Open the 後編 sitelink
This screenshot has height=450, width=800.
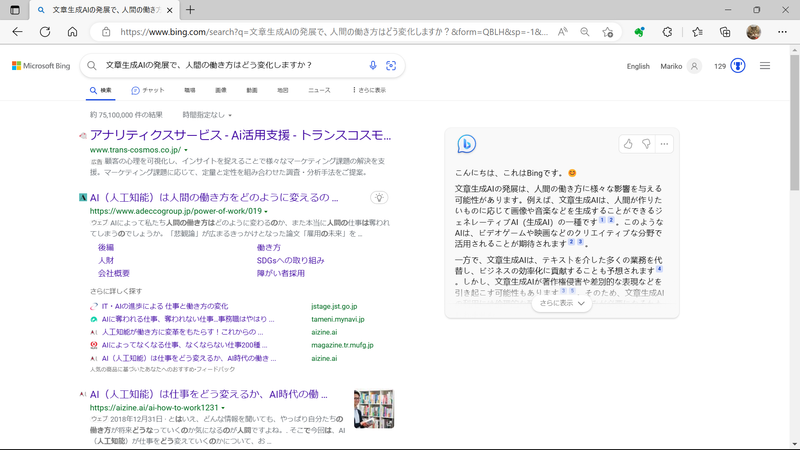pos(106,247)
